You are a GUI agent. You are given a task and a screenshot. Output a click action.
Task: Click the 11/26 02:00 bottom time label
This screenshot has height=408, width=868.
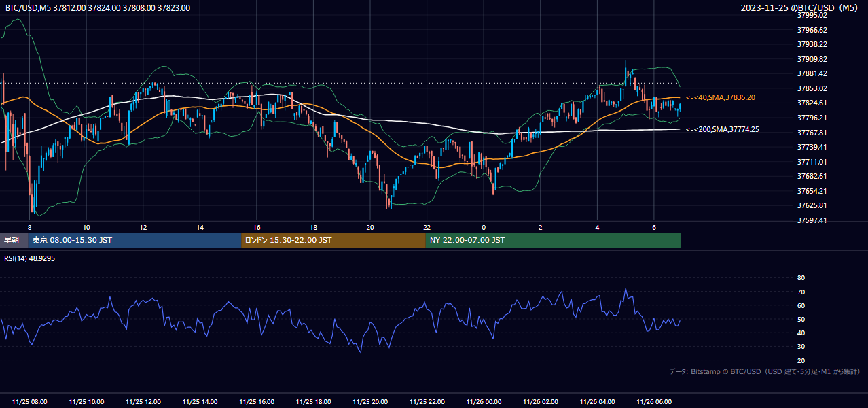pyautogui.click(x=541, y=402)
